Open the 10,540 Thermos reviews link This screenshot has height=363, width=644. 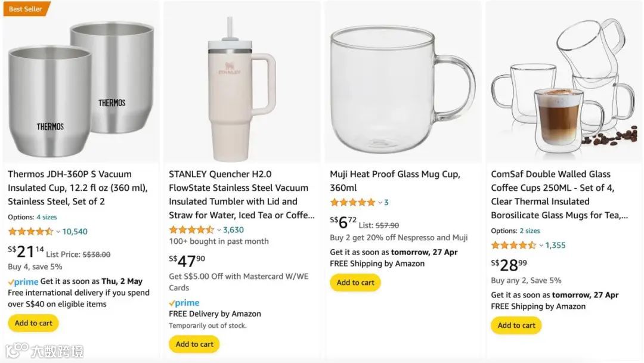pyautogui.click(x=75, y=231)
